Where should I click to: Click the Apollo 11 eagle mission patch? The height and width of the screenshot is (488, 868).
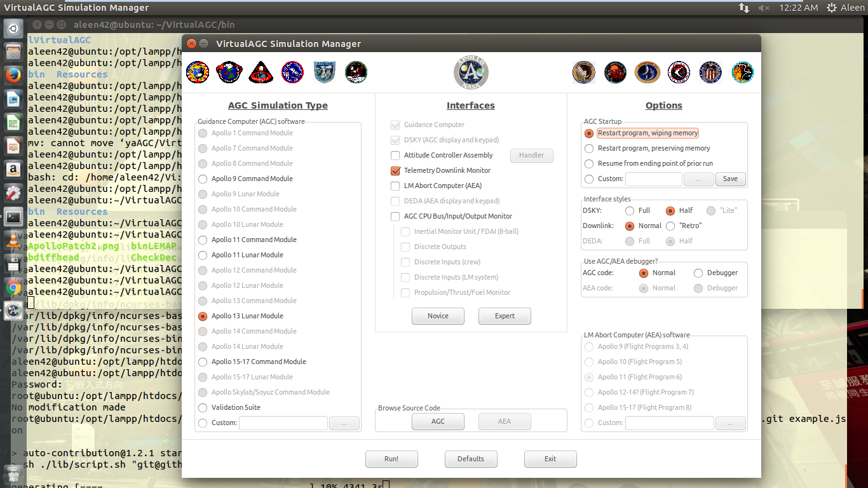pyautogui.click(x=356, y=72)
